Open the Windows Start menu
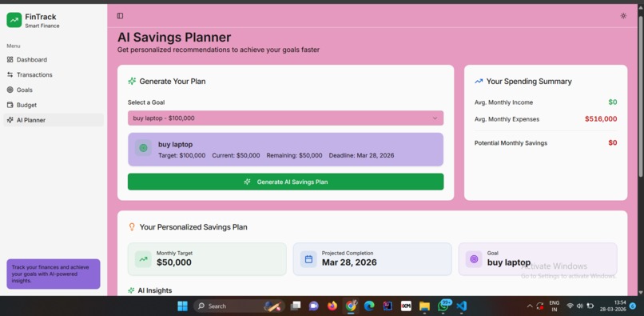This screenshot has width=644, height=316. [x=182, y=306]
